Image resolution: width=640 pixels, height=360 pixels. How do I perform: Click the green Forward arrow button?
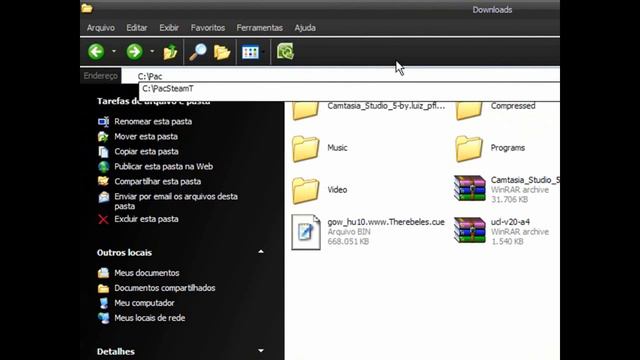pyautogui.click(x=134, y=52)
